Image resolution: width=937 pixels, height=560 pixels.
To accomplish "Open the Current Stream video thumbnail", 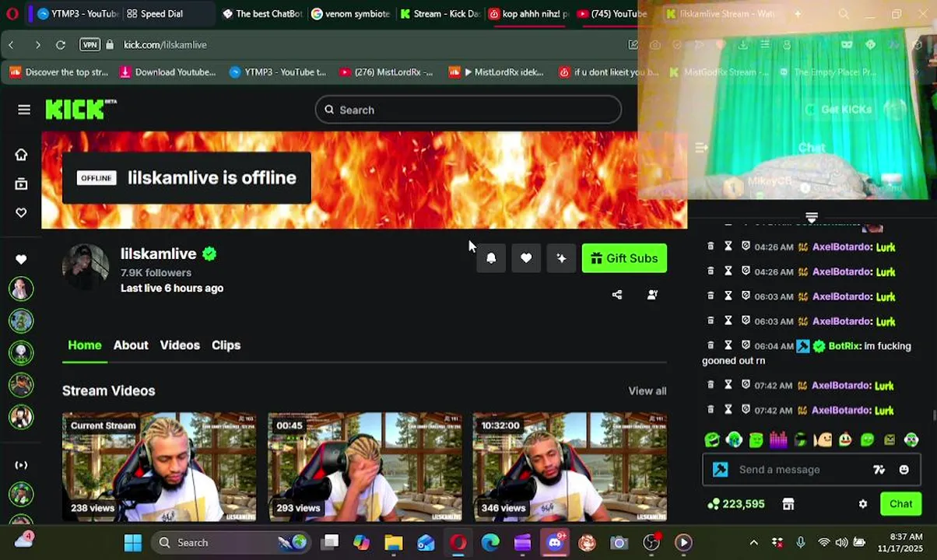I will click(159, 467).
